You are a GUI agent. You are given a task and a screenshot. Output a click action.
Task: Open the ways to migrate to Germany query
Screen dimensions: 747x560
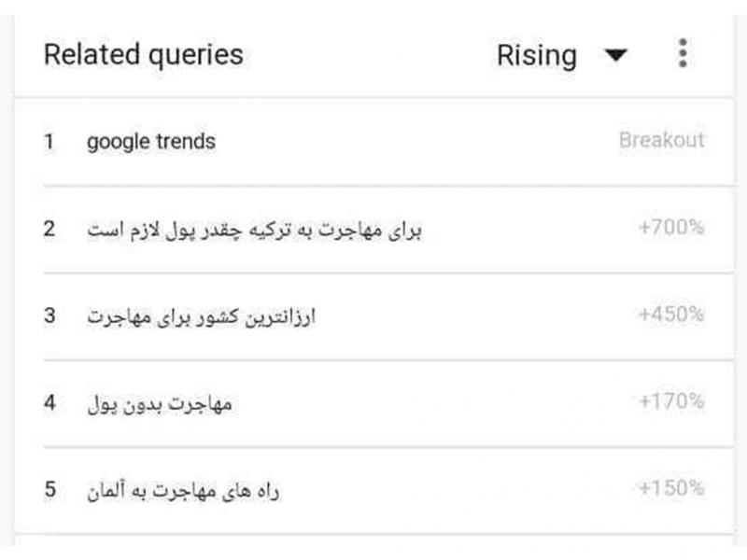(x=183, y=490)
